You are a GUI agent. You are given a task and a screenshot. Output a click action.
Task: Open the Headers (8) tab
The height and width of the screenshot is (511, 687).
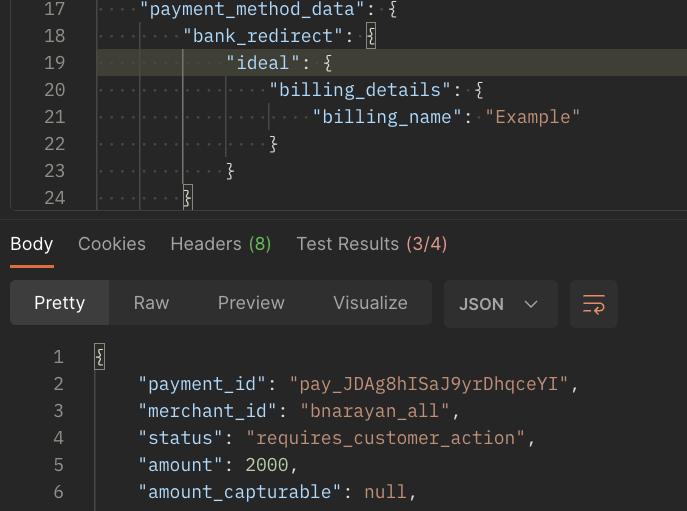pos(221,244)
